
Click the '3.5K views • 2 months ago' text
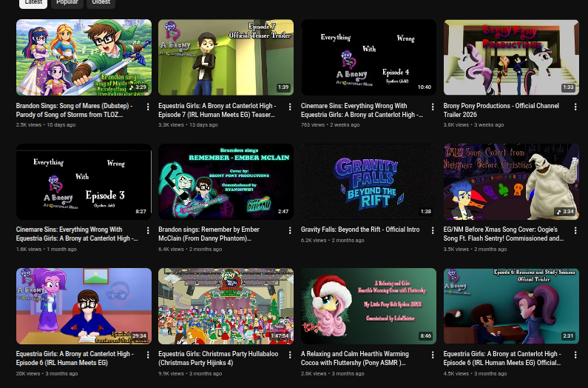point(475,249)
